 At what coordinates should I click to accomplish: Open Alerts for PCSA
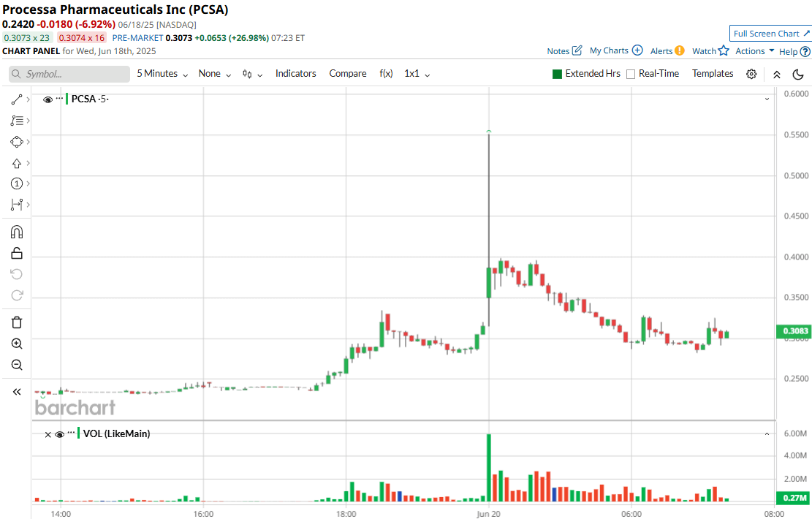tap(680, 50)
